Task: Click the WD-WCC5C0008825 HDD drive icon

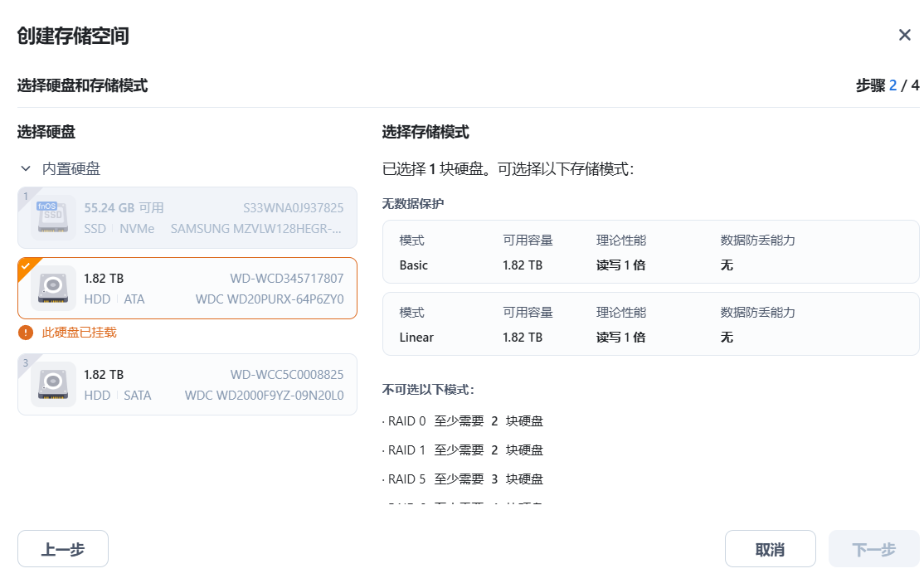Action: point(53,384)
